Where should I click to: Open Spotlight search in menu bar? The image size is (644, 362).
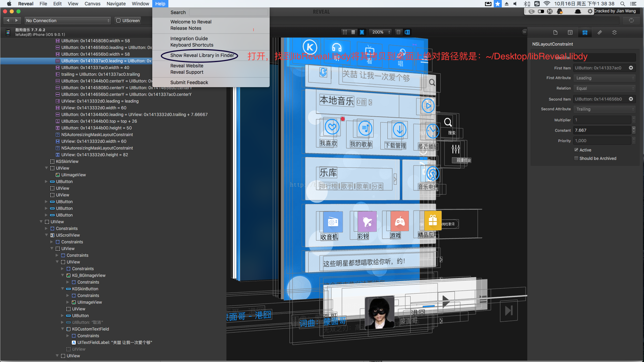point(623,4)
